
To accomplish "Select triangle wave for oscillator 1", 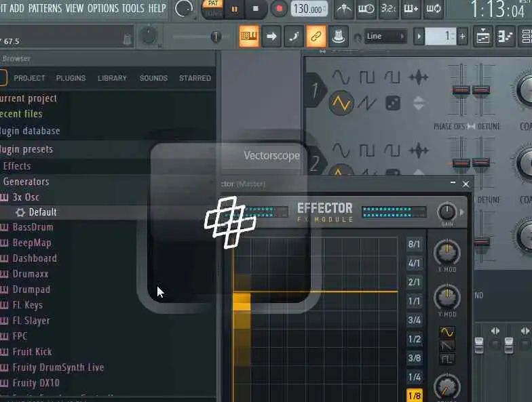I will 341,103.
